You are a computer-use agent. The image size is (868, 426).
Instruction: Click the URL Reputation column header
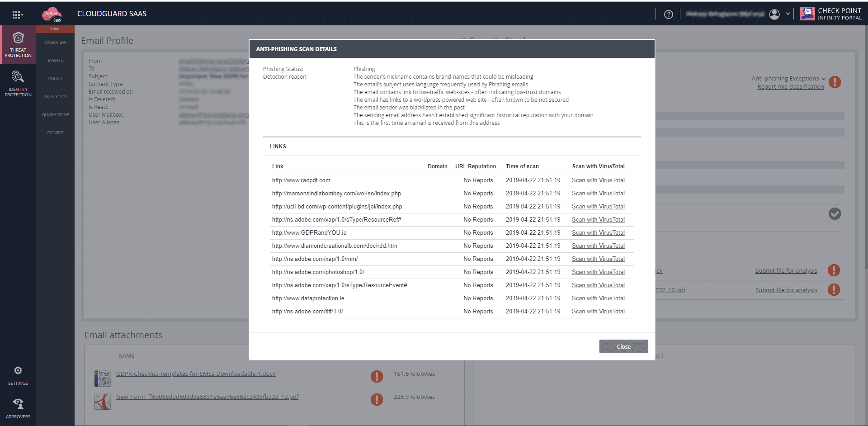[x=476, y=166]
